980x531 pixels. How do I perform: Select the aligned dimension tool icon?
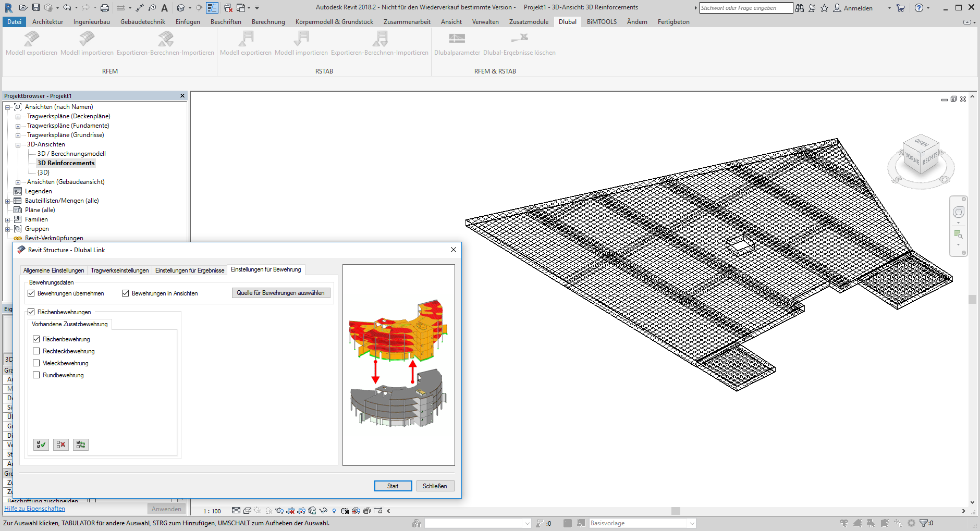click(140, 7)
